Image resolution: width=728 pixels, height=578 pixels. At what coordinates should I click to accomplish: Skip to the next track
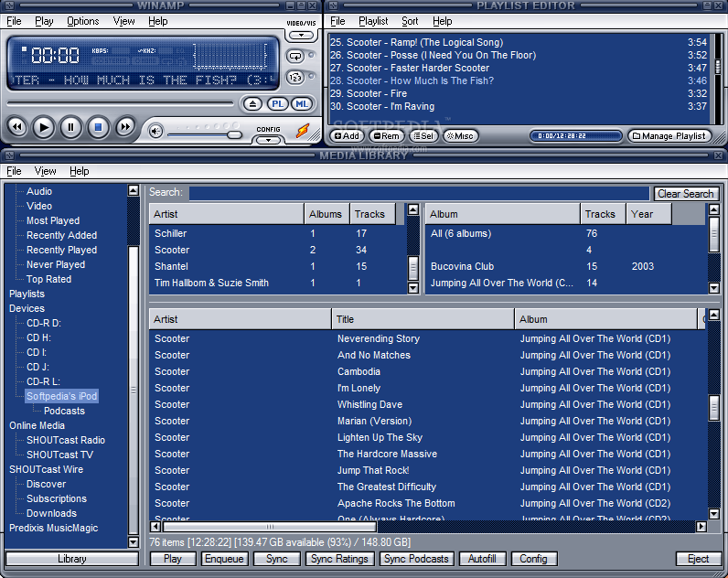point(125,127)
